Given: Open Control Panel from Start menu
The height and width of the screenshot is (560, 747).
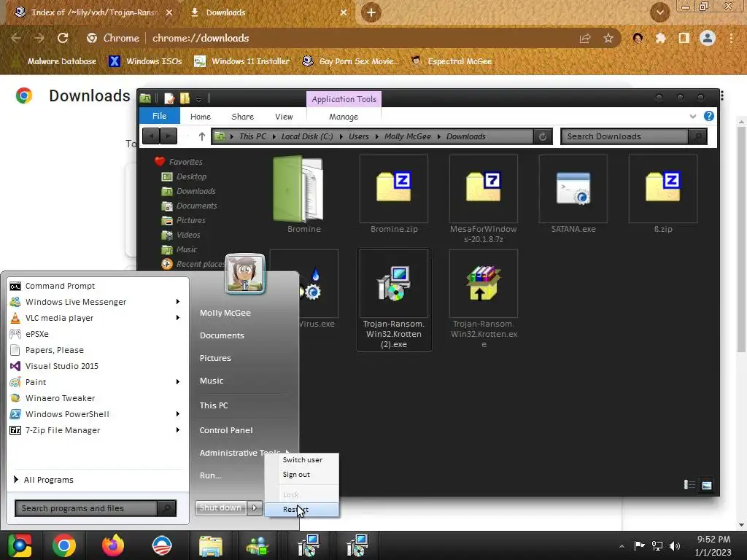Looking at the screenshot, I should point(226,430).
